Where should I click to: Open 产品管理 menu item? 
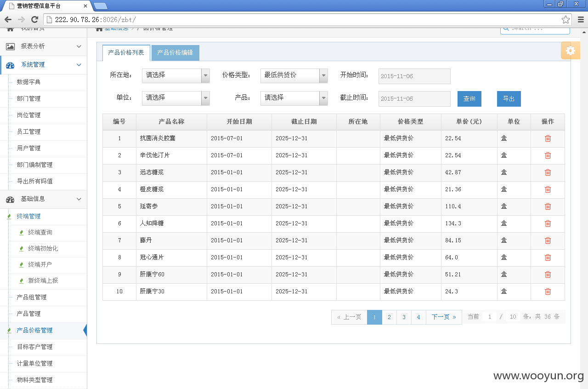pos(28,314)
